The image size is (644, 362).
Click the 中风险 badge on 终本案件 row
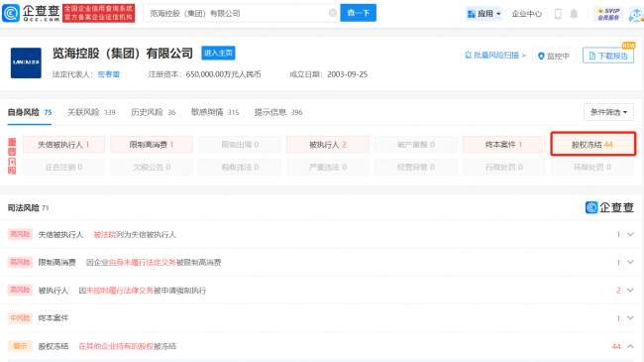[x=20, y=318]
